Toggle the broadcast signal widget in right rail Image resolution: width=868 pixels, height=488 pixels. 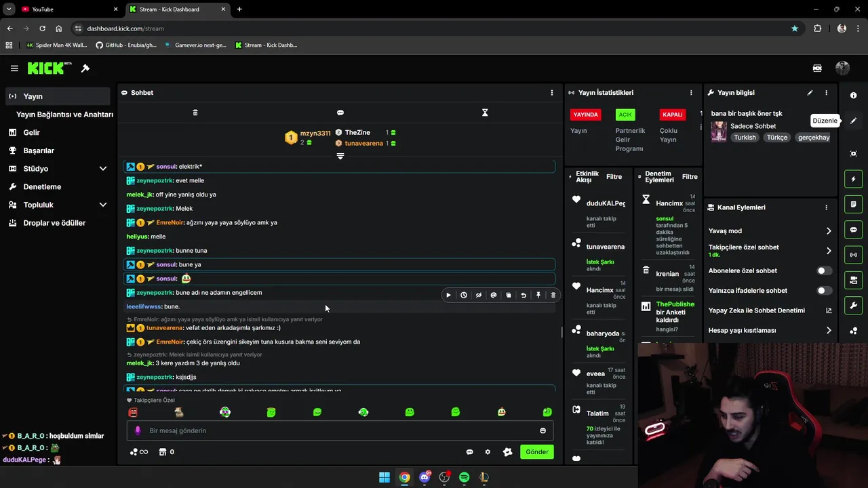click(x=854, y=255)
